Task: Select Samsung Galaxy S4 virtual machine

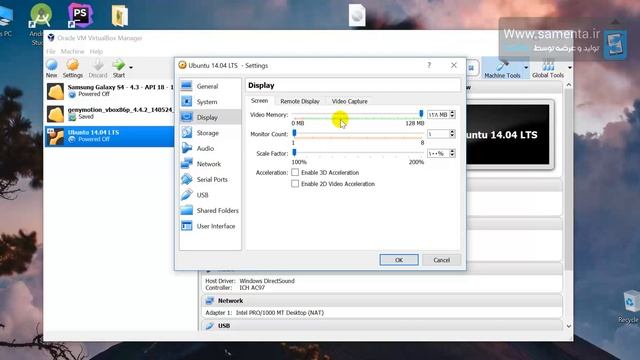Action: [x=109, y=91]
